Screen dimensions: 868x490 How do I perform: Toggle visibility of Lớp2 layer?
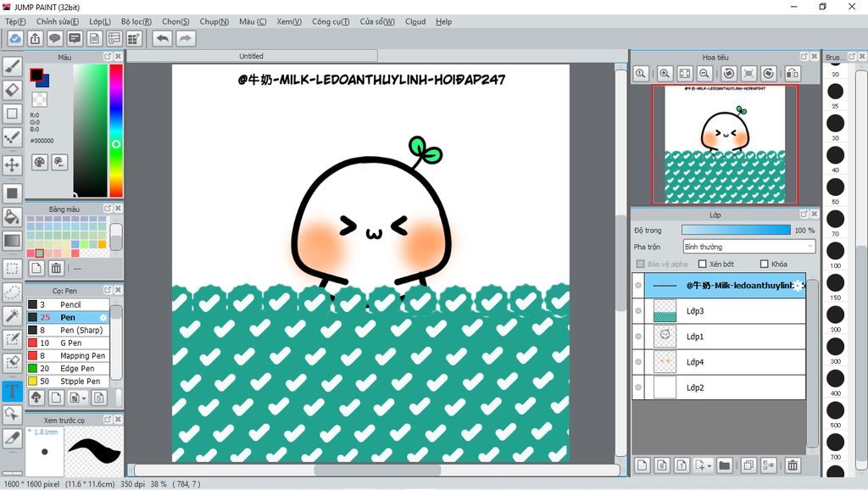pos(638,387)
